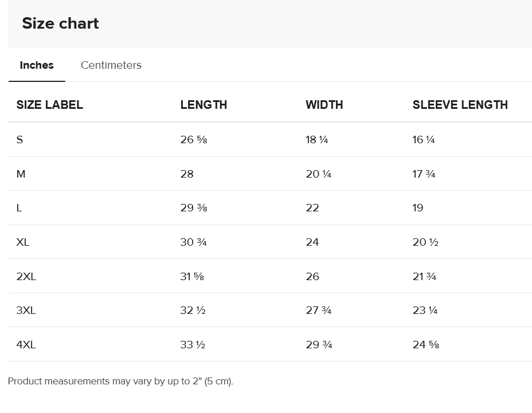Click the 20 ¼ width value for M
This screenshot has height=413, width=532.
coord(318,174)
